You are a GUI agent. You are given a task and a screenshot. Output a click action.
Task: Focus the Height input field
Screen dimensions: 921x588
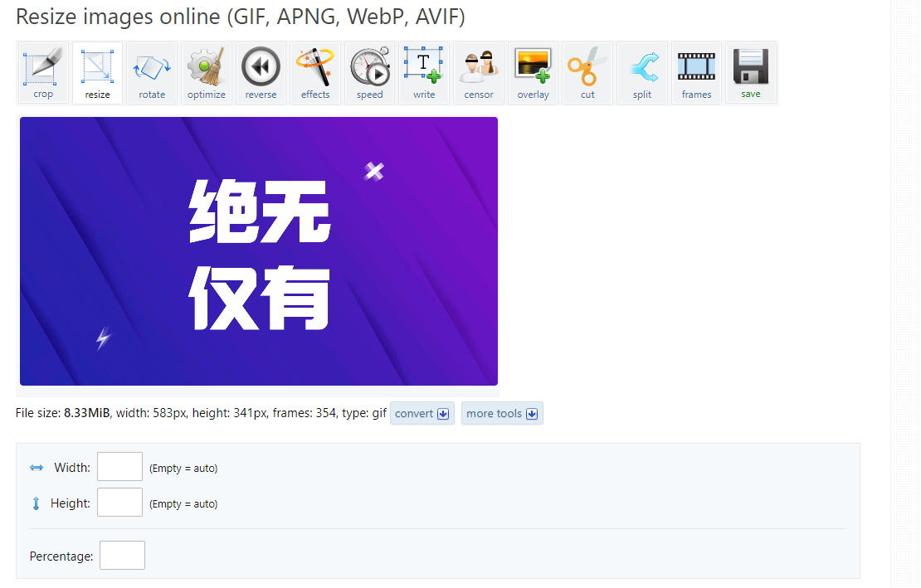119,503
